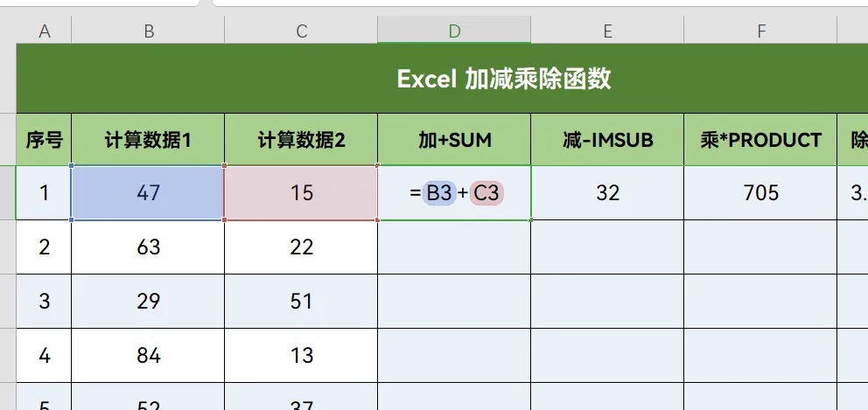This screenshot has width=868, height=410.
Task: Select cell with value 51
Action: (301, 301)
